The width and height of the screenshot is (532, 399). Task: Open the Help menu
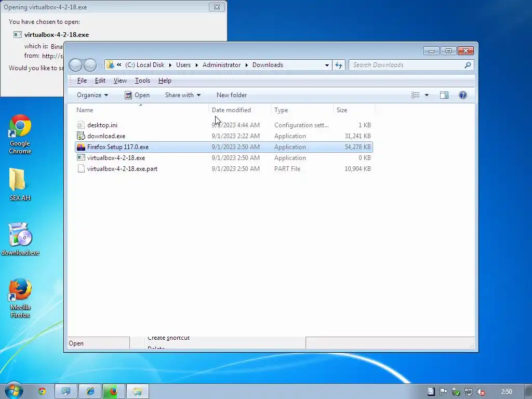click(165, 81)
